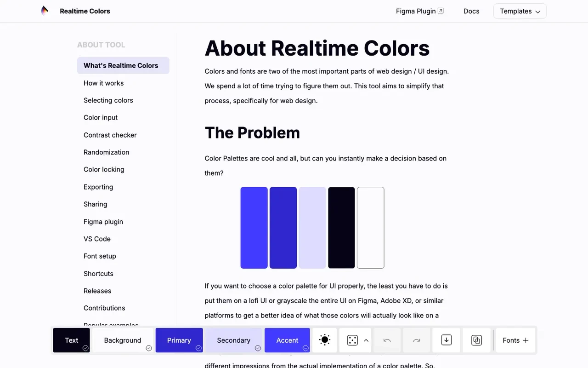Viewport: 588px width, 368px height.
Task: Redo the color change
Action: click(416, 340)
